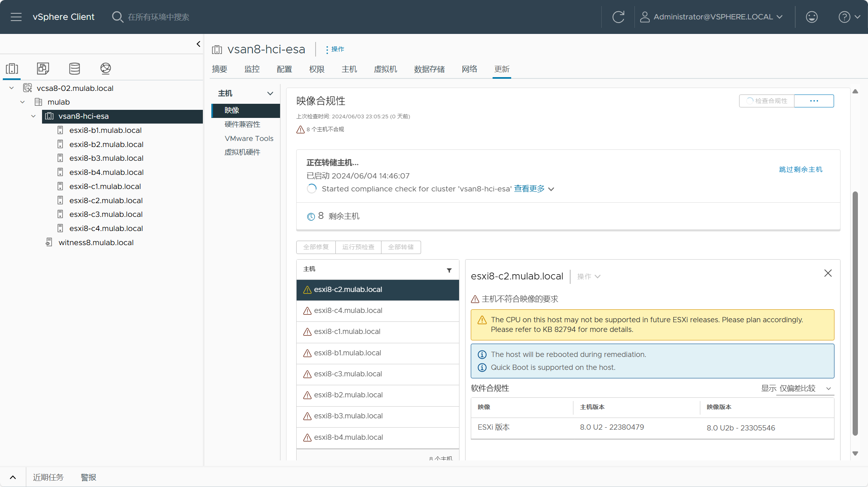
Task: Refresh the vSphere Client view
Action: click(618, 17)
